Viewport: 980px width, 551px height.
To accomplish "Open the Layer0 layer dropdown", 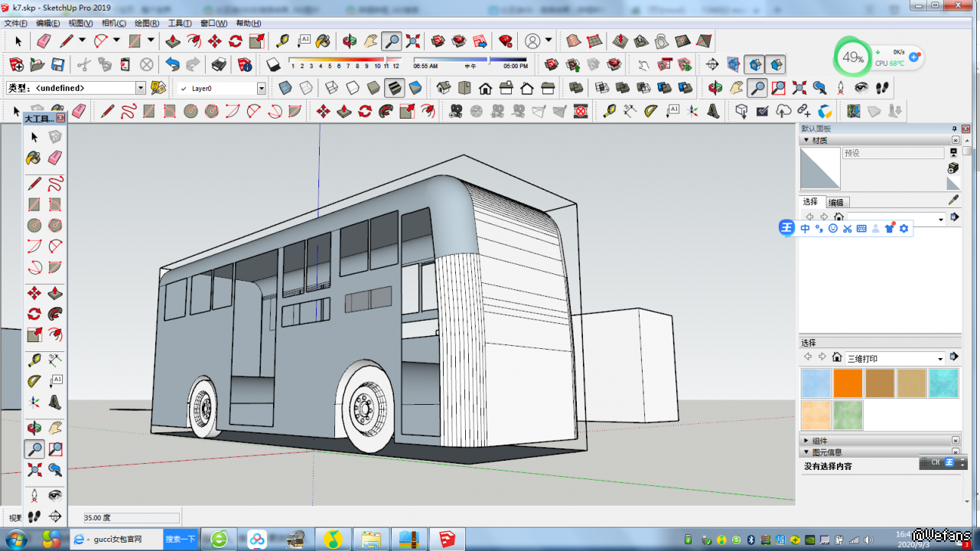I will click(261, 89).
